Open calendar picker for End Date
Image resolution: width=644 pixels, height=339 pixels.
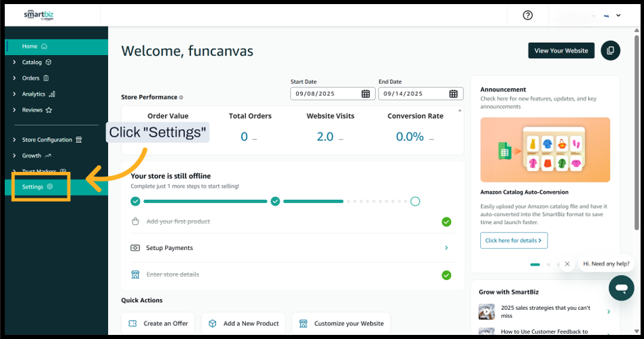coord(453,94)
